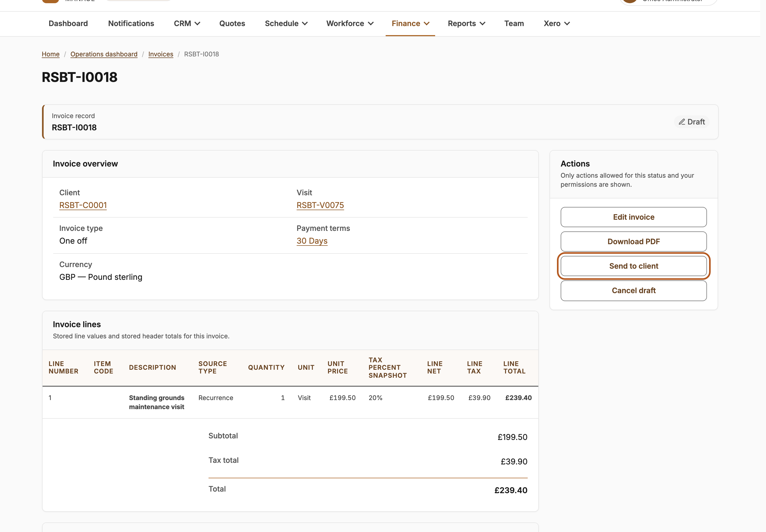The image size is (766, 532).
Task: Open the Finance menu chevron
Action: 427,24
